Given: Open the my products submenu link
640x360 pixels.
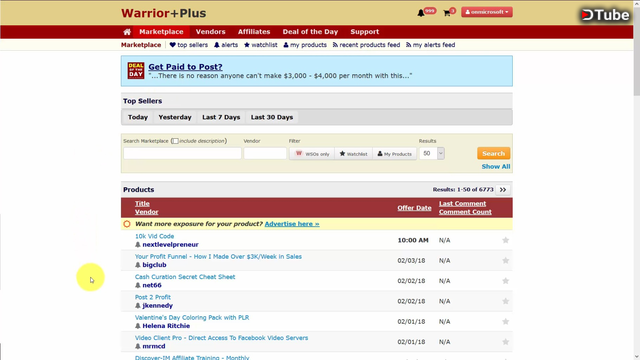Looking at the screenshot, I should [x=305, y=45].
